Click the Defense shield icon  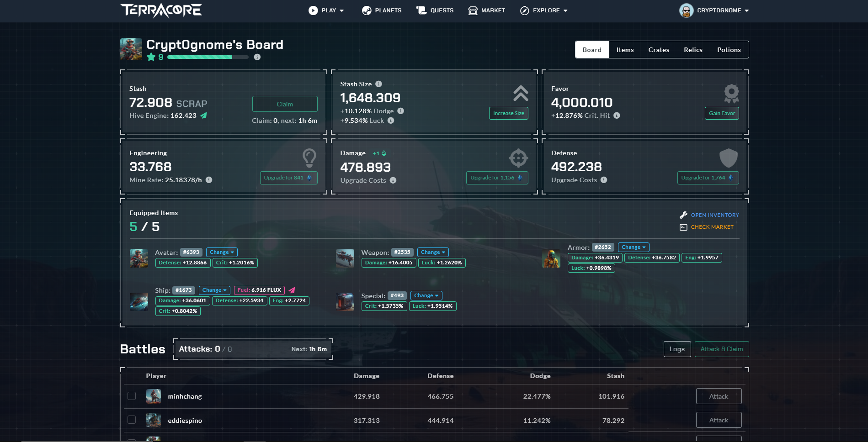[729, 158]
